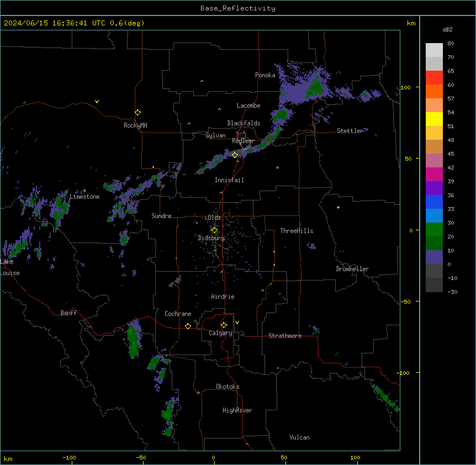Viewport: 476px width, 465px height.
Task: Click the Base_Reflectivity title text
Action: pos(238,8)
